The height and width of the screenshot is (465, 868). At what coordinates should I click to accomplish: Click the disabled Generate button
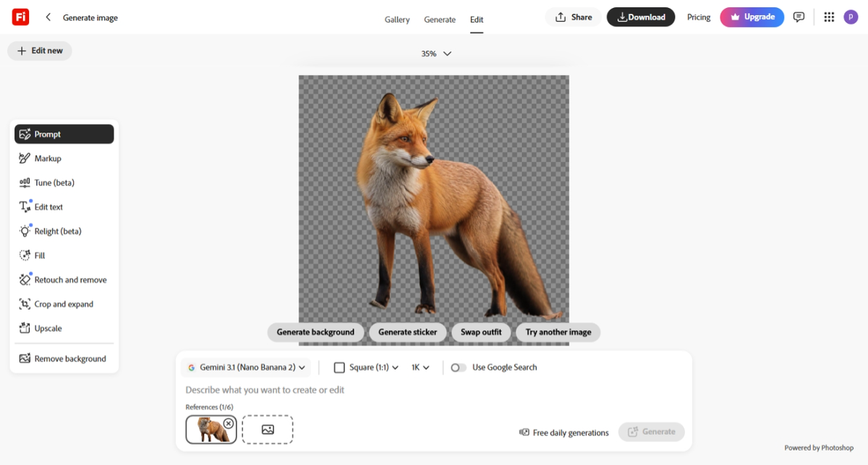point(652,432)
